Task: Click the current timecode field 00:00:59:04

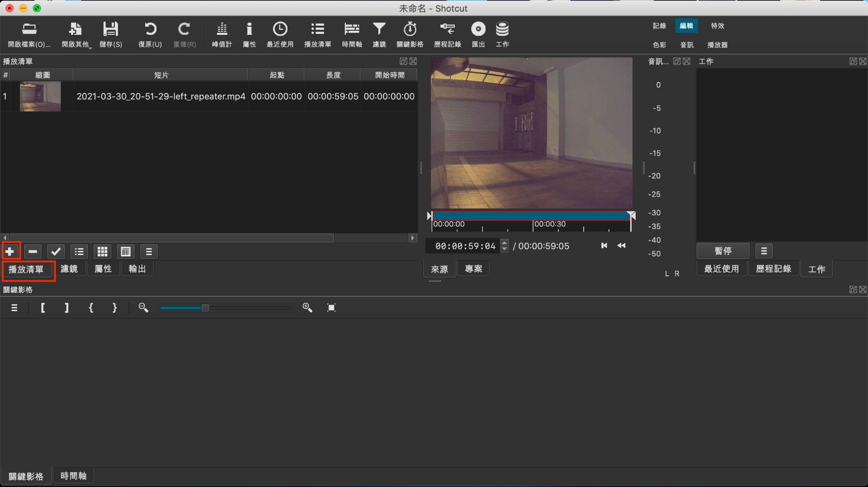Action: click(465, 246)
